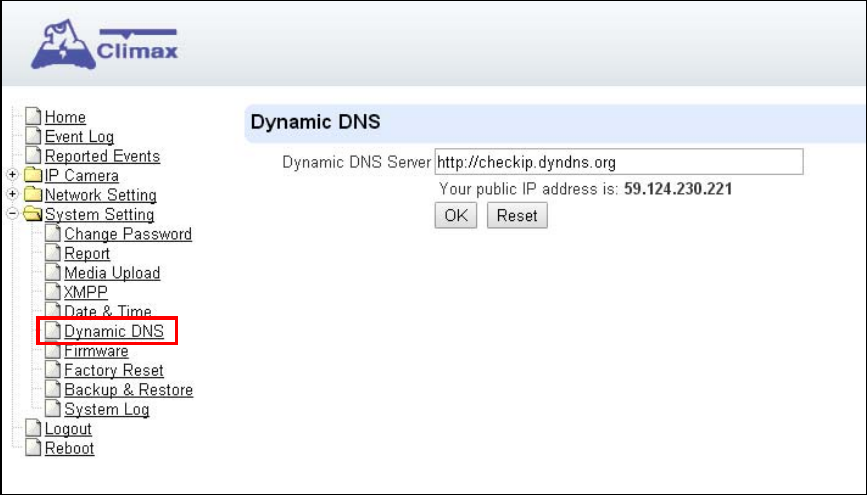Expand the Network Setting tree node
The height and width of the screenshot is (495, 867).
pos(12,194)
